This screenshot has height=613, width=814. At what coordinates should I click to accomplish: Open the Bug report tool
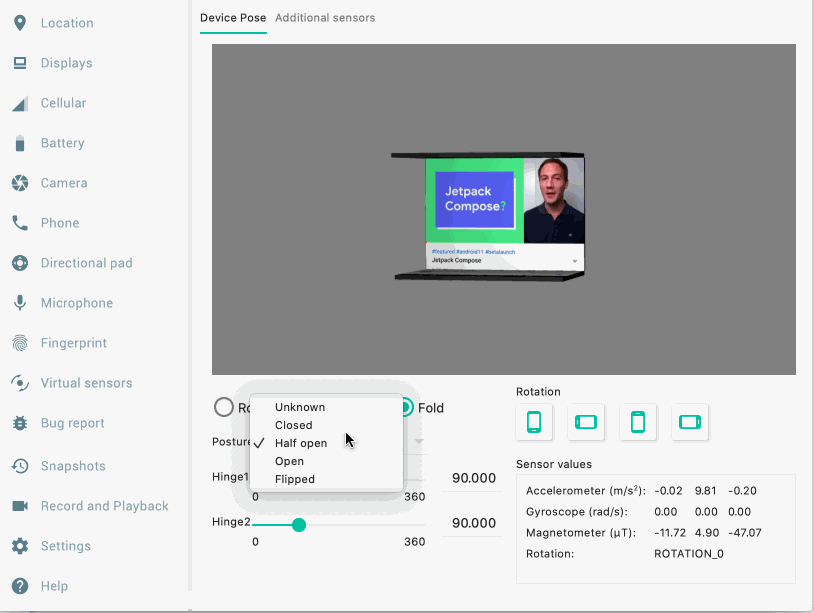pos(76,422)
